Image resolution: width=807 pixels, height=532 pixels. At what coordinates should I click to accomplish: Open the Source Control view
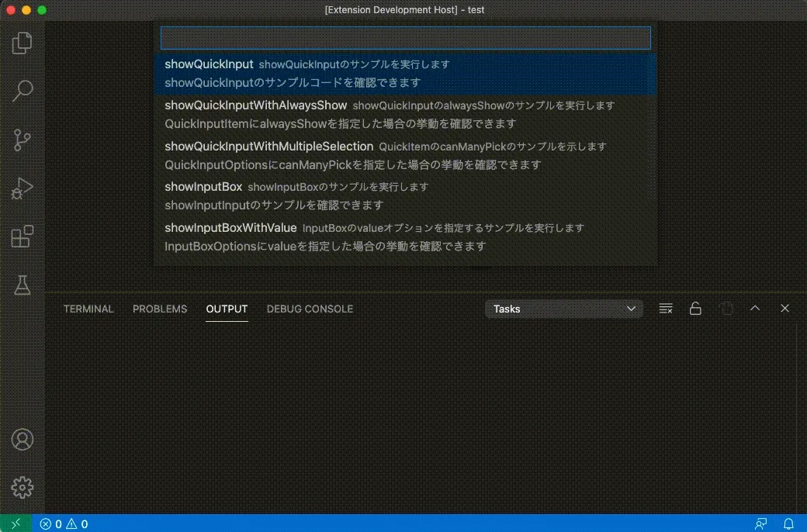point(22,140)
